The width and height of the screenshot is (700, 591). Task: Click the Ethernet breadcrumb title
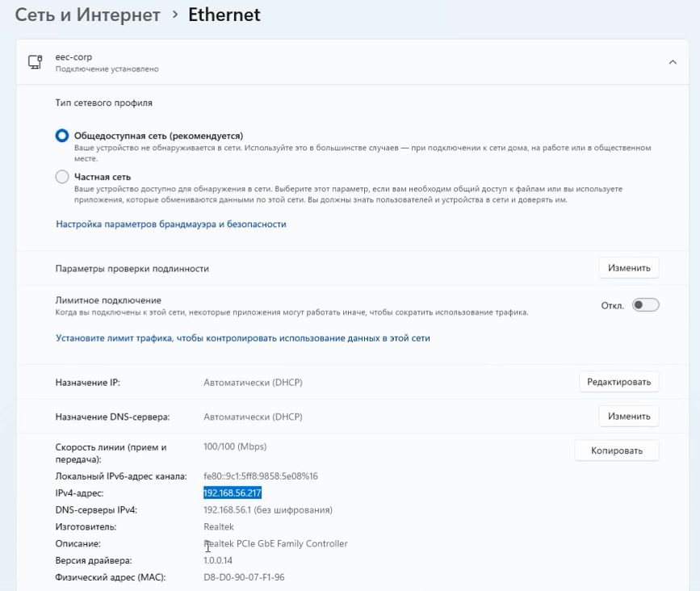[x=224, y=15]
